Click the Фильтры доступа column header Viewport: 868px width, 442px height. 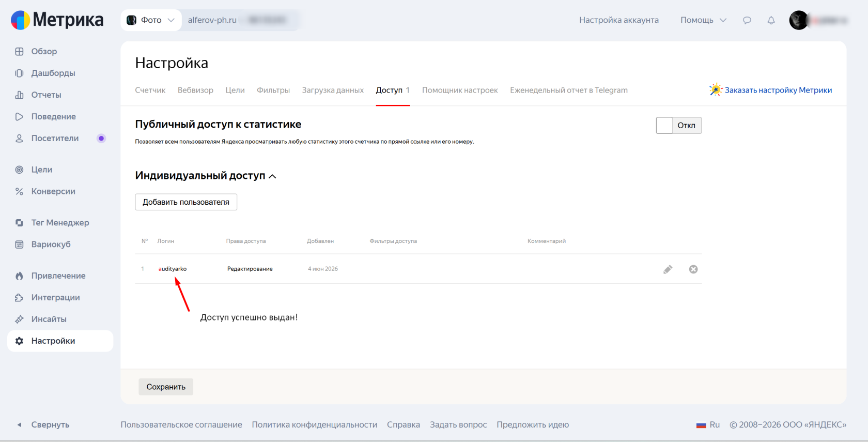coord(393,241)
